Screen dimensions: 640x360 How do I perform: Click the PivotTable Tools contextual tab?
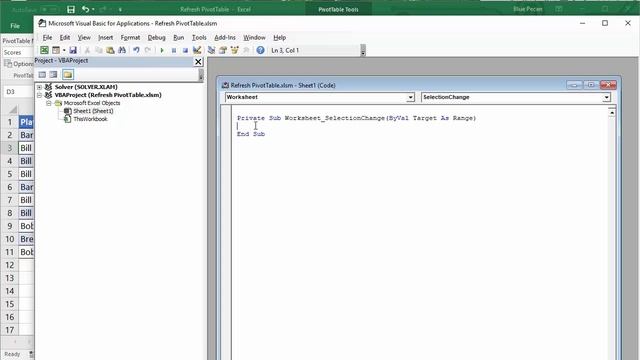pos(338,9)
